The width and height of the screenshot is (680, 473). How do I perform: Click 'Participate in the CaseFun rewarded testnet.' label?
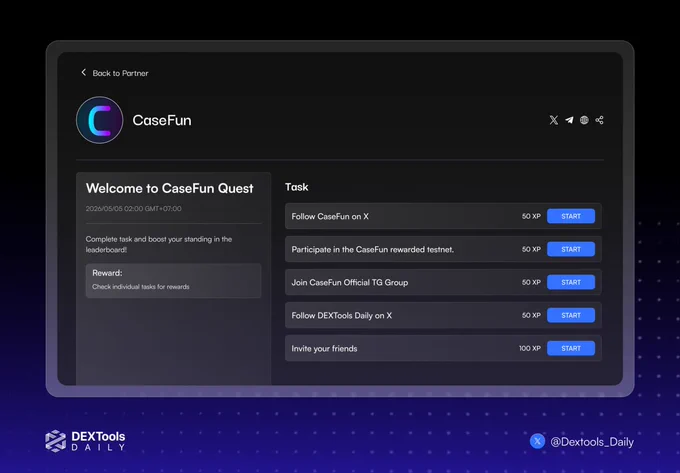click(373, 249)
